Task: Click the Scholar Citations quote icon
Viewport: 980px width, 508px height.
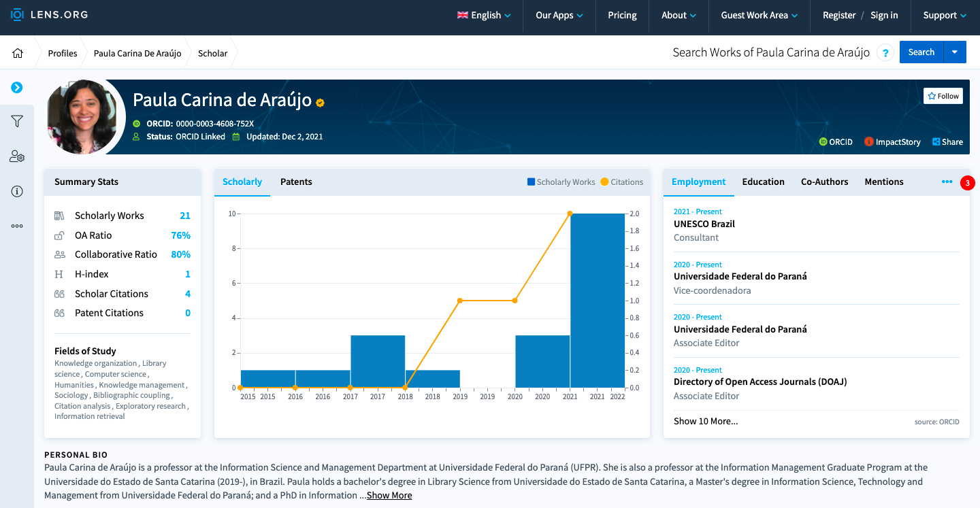Action: point(60,294)
